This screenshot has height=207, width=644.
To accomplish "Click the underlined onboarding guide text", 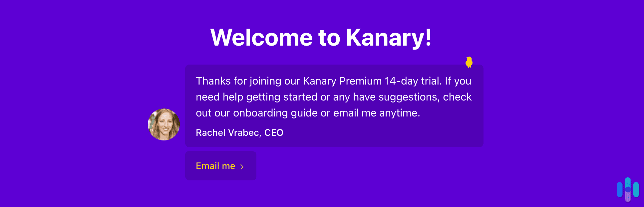I will pyautogui.click(x=275, y=113).
